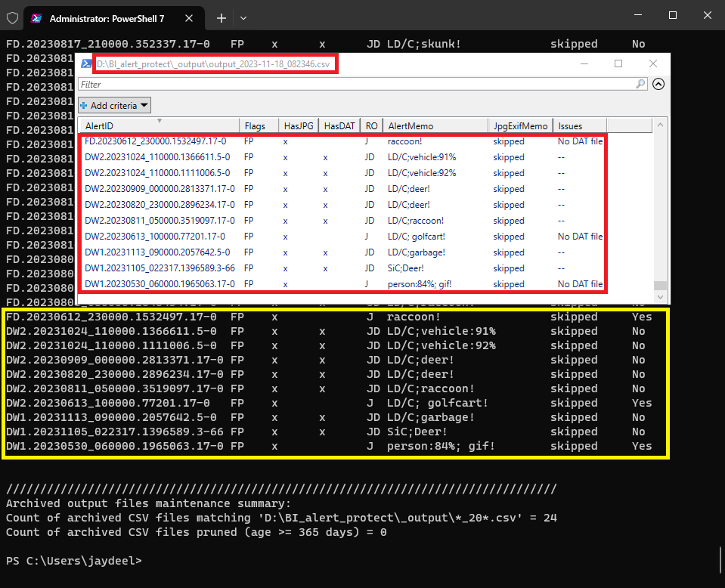Close the CSV grid view window
Viewport: 725px width, 588px height.
(x=653, y=63)
